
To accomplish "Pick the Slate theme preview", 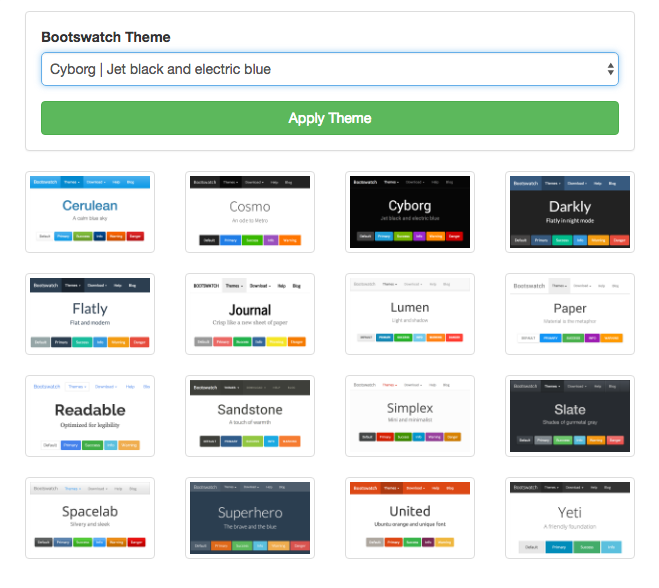I will (x=570, y=416).
